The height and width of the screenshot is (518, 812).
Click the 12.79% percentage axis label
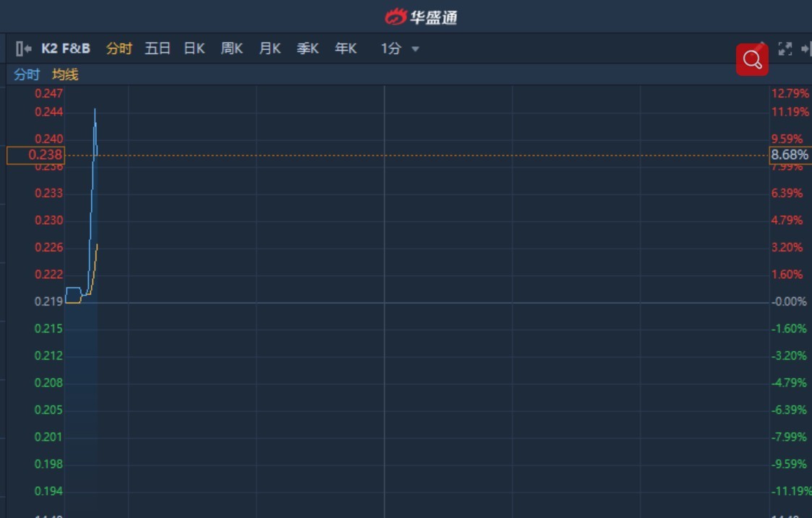click(790, 94)
